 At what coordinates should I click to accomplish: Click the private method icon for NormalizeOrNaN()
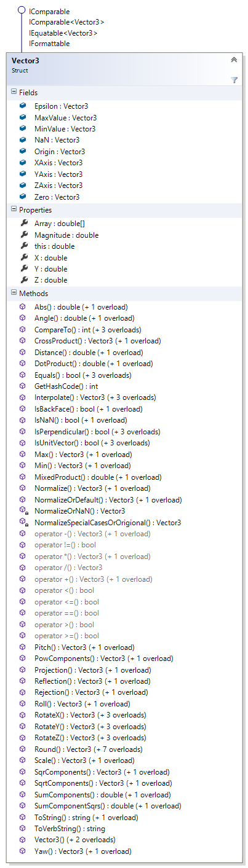(23, 510)
